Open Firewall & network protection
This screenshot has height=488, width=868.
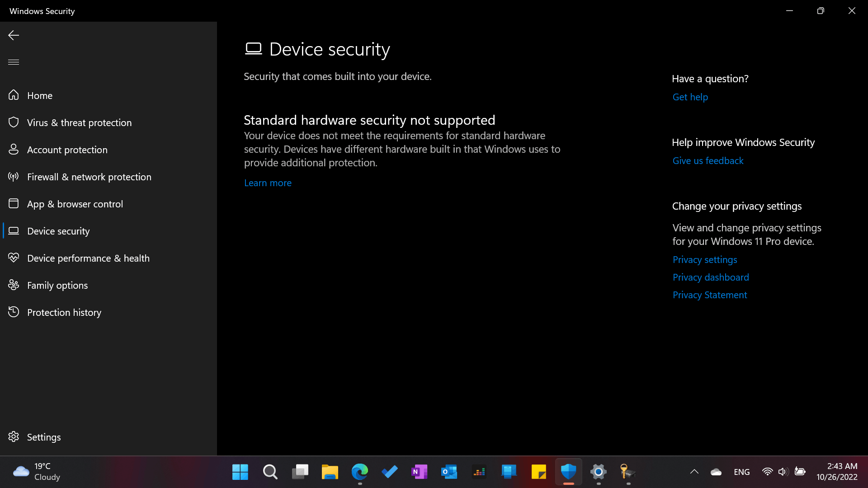89,177
